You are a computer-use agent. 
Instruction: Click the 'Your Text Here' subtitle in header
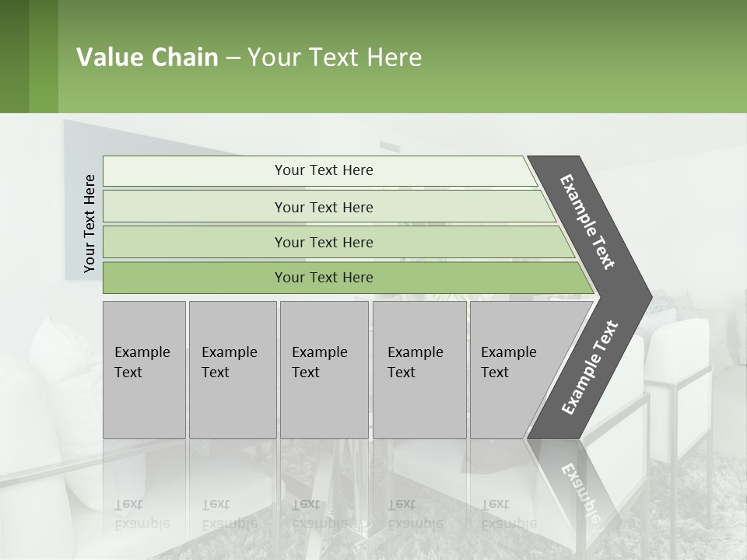(335, 57)
